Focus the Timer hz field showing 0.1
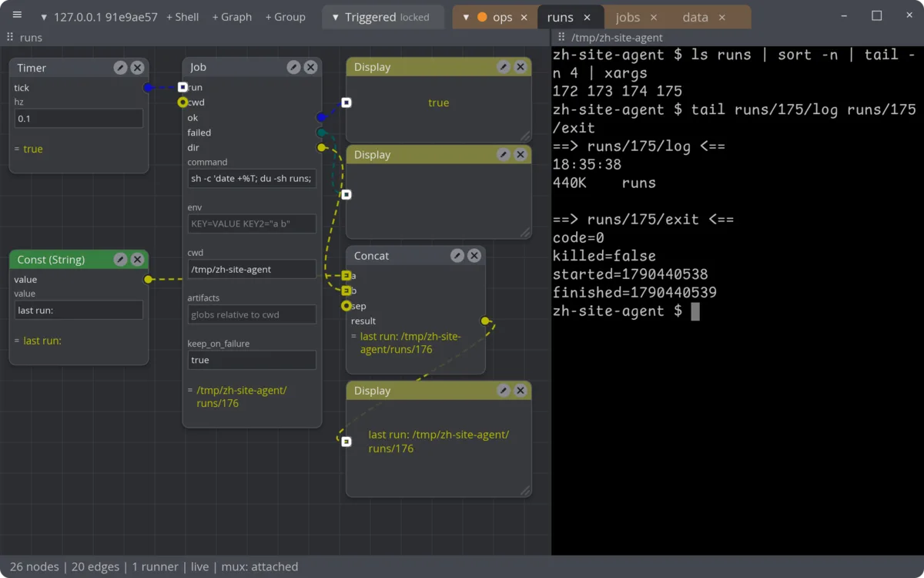The height and width of the screenshot is (578, 924). (x=79, y=118)
